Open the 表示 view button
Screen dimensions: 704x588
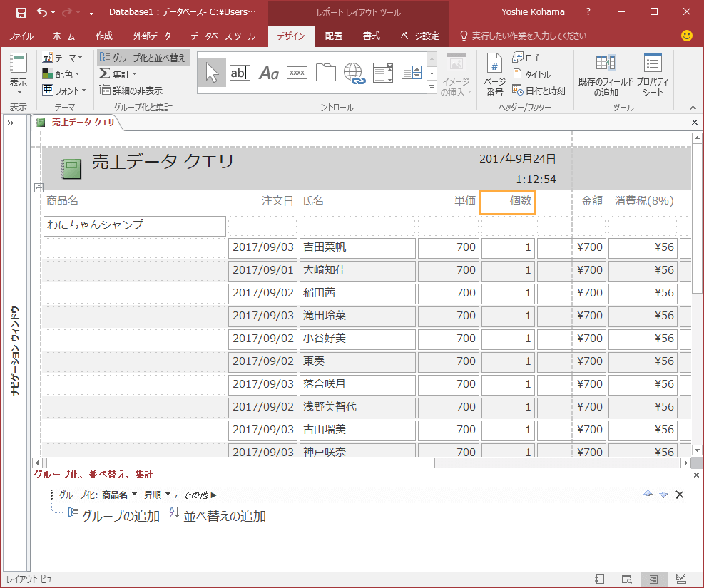[19, 73]
